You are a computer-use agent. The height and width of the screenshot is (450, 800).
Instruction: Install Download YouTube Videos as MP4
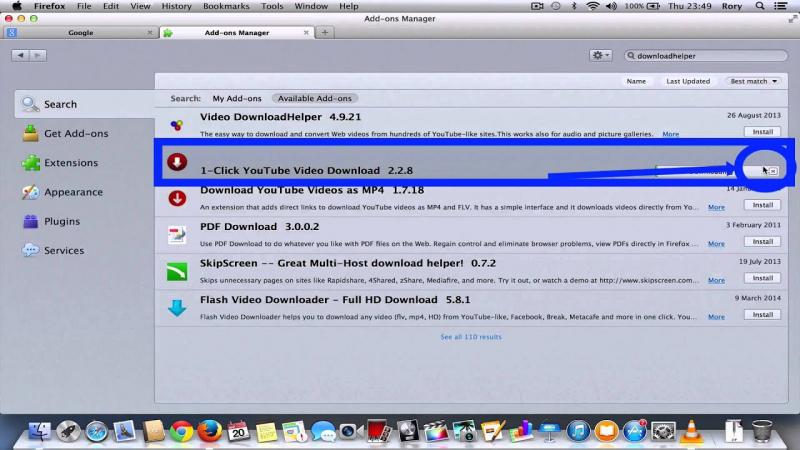[762, 205]
